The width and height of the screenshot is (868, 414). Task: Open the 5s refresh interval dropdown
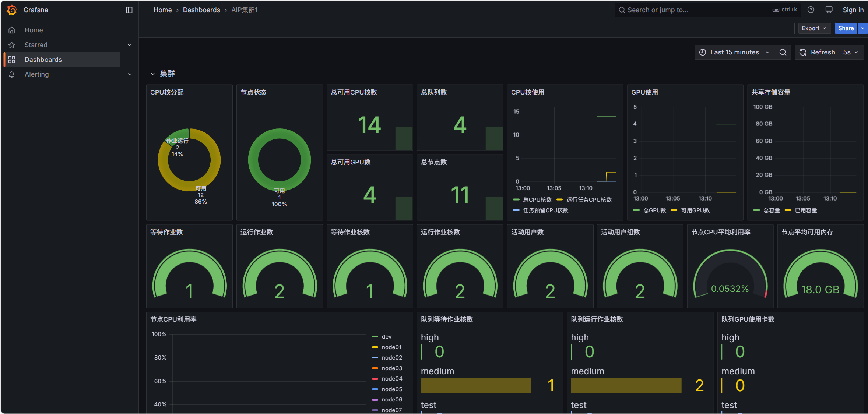point(851,52)
